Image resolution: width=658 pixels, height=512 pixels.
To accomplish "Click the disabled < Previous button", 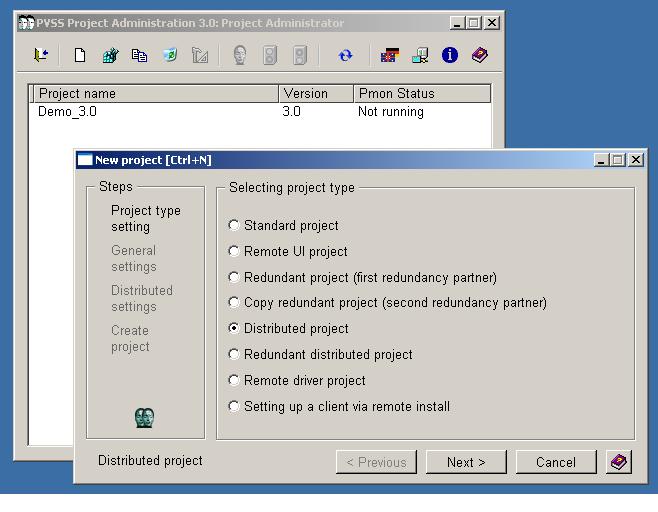I will point(376,462).
